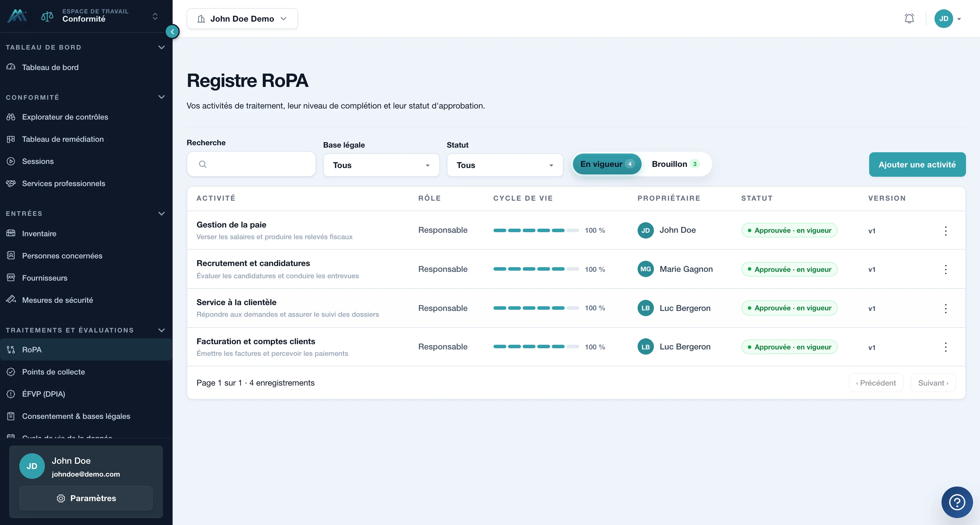Click the Précédent pagination button
The image size is (980, 525).
876,383
